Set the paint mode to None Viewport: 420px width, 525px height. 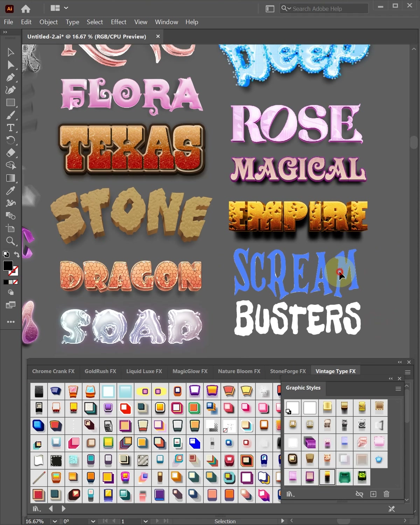click(15, 282)
